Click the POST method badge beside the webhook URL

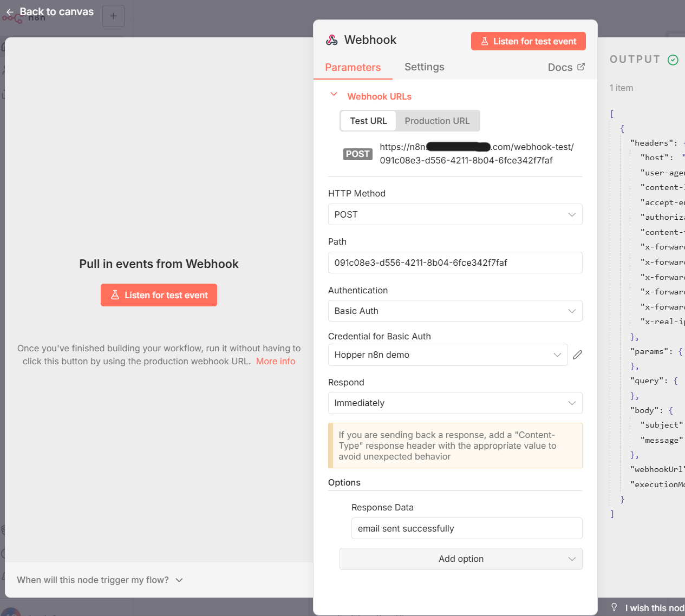(x=357, y=154)
